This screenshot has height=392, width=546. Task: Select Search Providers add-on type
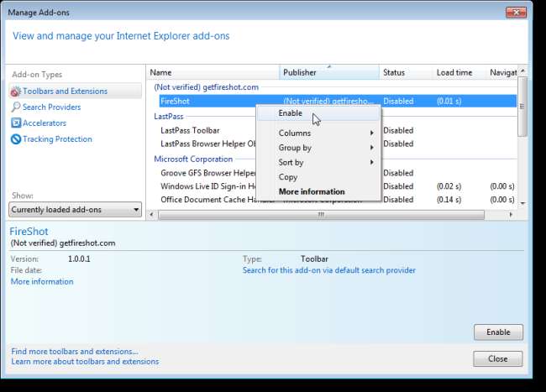click(51, 107)
